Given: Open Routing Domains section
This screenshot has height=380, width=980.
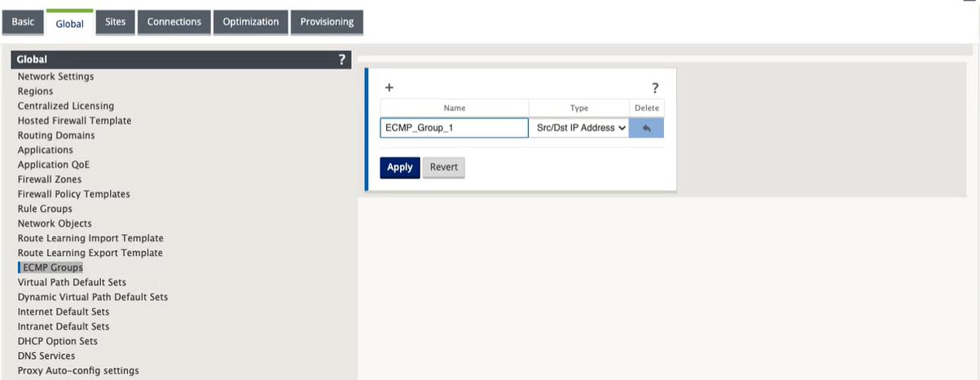Looking at the screenshot, I should pyautogui.click(x=56, y=135).
